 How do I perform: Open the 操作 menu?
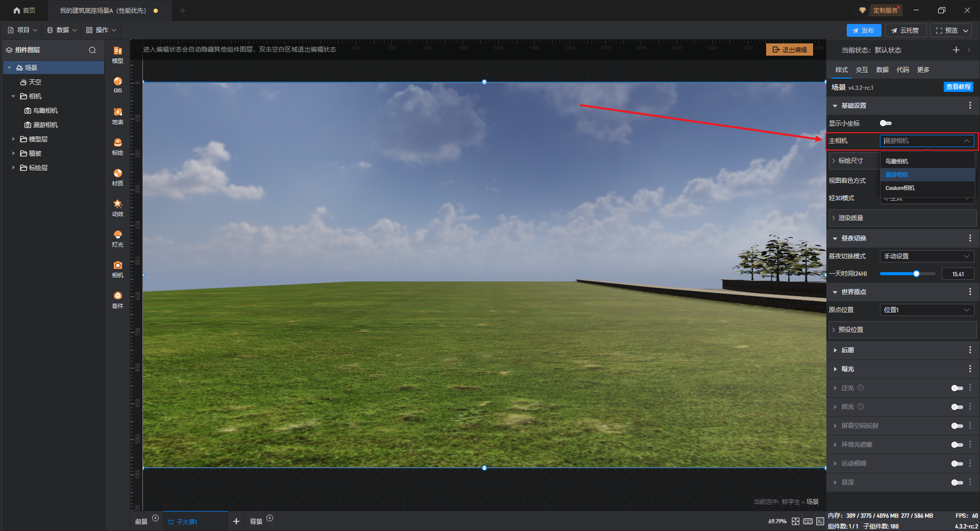point(101,30)
